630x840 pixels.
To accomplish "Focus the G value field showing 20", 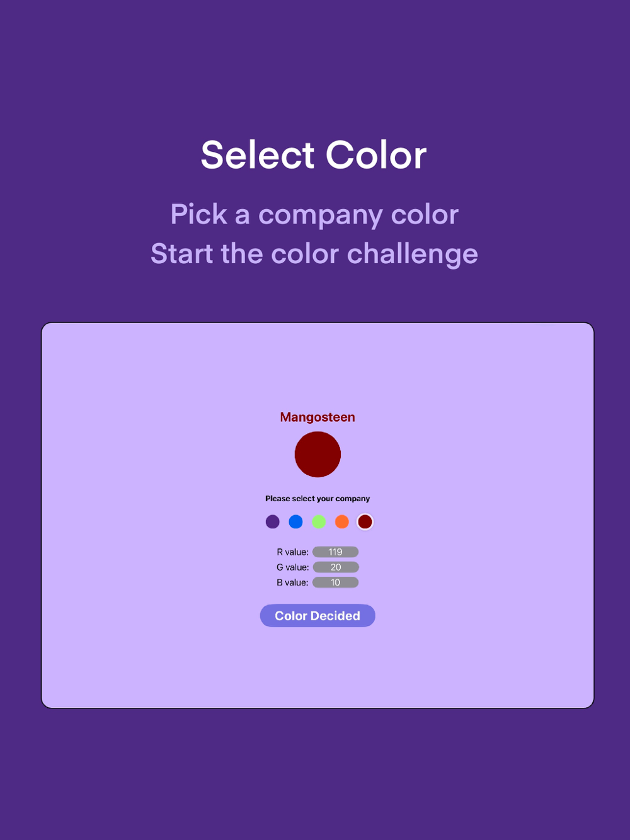I will point(335,567).
